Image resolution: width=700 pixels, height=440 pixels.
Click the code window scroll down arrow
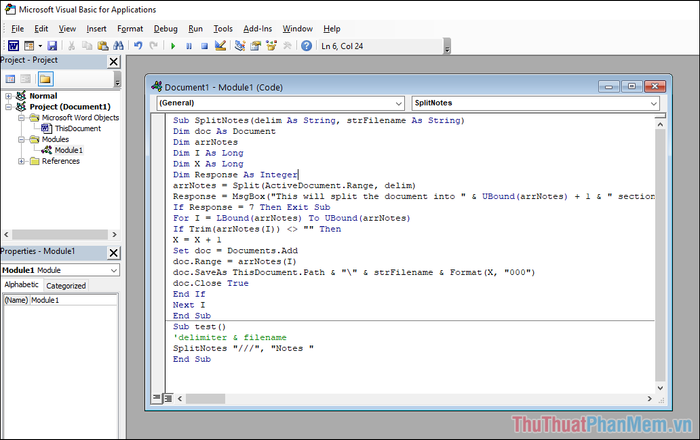(660, 388)
